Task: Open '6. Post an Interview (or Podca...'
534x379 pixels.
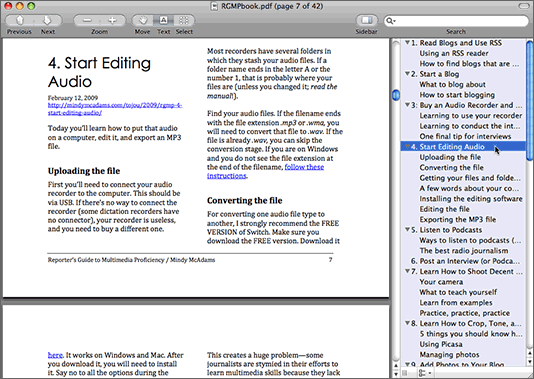Action: pos(465,261)
